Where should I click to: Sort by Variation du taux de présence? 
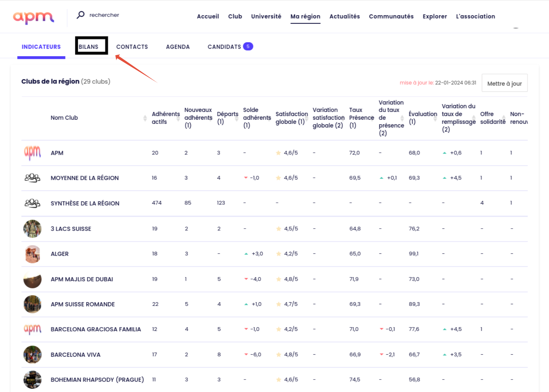coord(402,118)
